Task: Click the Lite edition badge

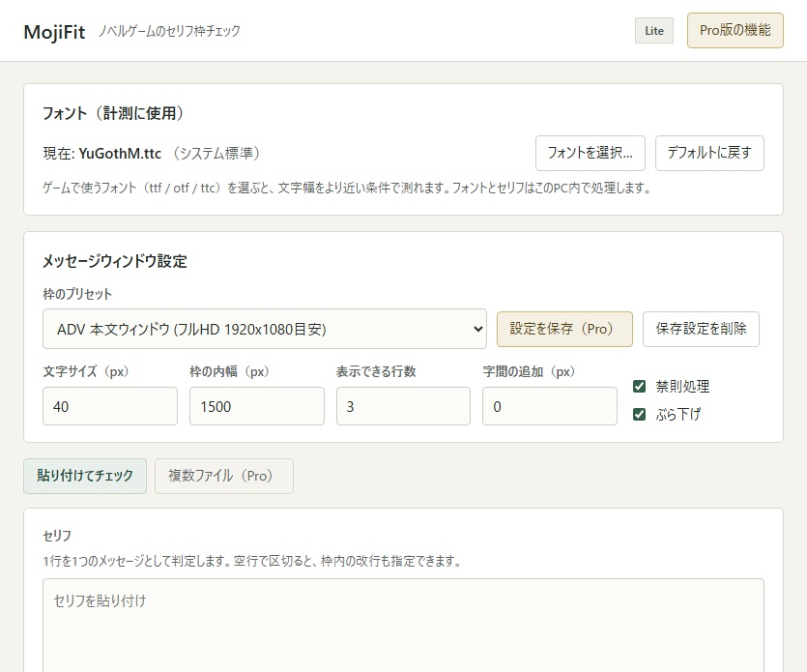Action: [x=653, y=31]
